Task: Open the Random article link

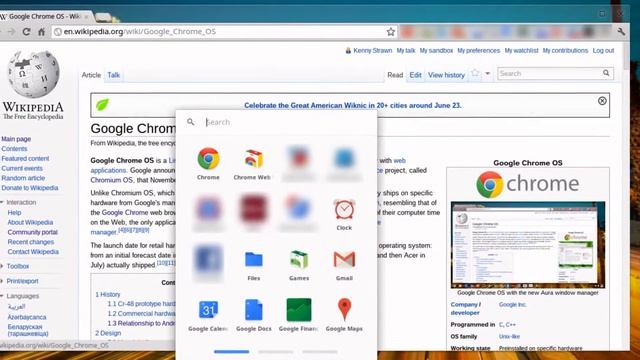Action: [x=23, y=178]
